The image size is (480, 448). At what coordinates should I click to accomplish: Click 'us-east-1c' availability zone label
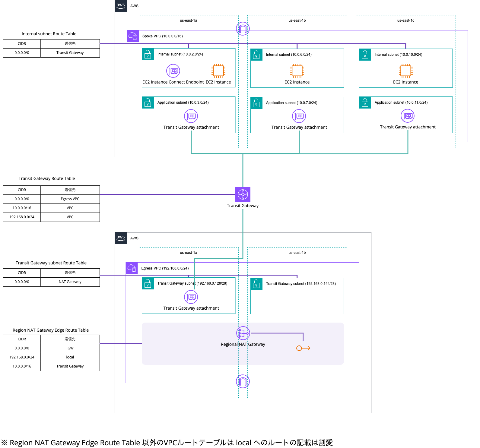tap(406, 21)
